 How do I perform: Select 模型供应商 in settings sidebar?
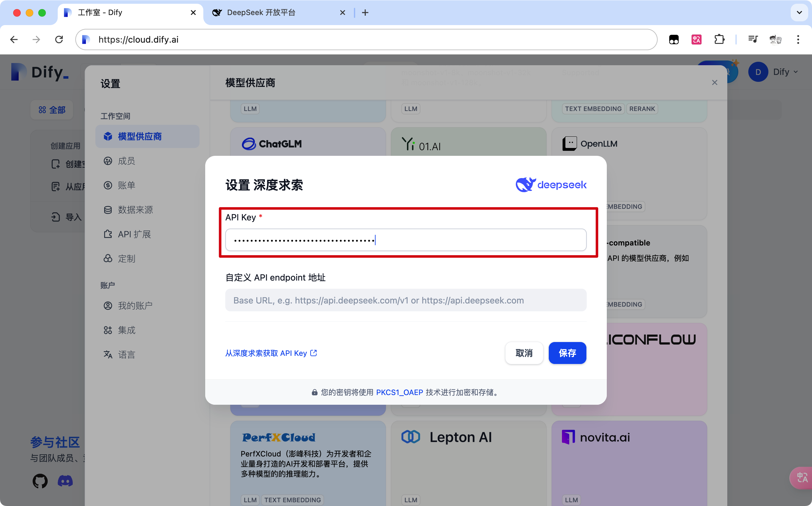tap(147, 137)
